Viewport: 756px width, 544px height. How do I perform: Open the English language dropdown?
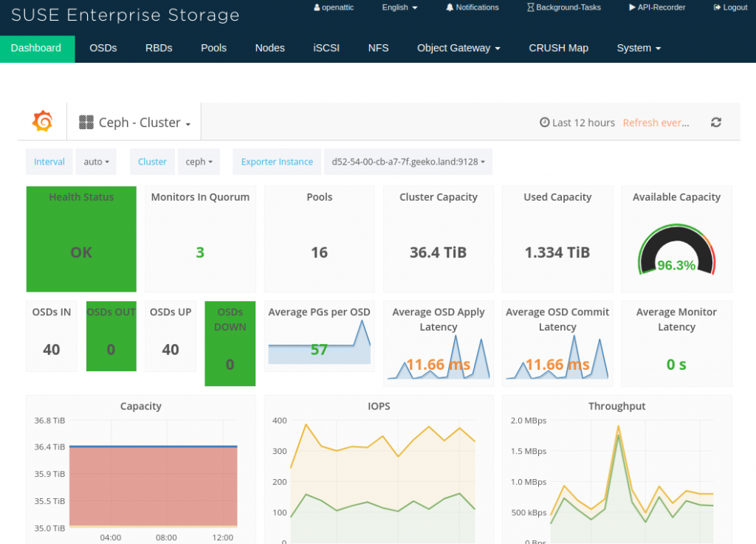[x=399, y=7]
